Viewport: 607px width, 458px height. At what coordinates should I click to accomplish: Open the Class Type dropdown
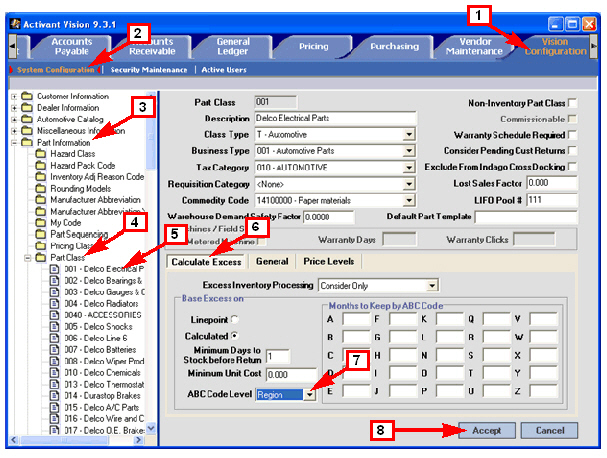[x=409, y=135]
